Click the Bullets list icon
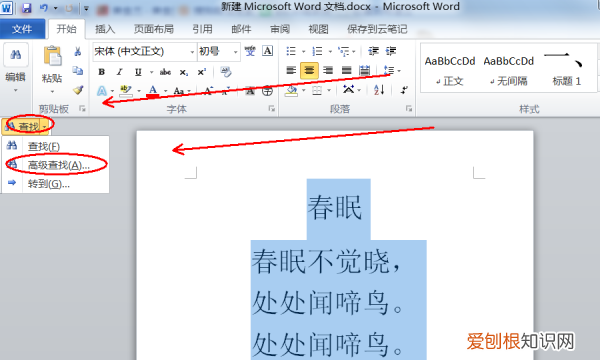Screen dimensions: 600x360 tap(291, 51)
